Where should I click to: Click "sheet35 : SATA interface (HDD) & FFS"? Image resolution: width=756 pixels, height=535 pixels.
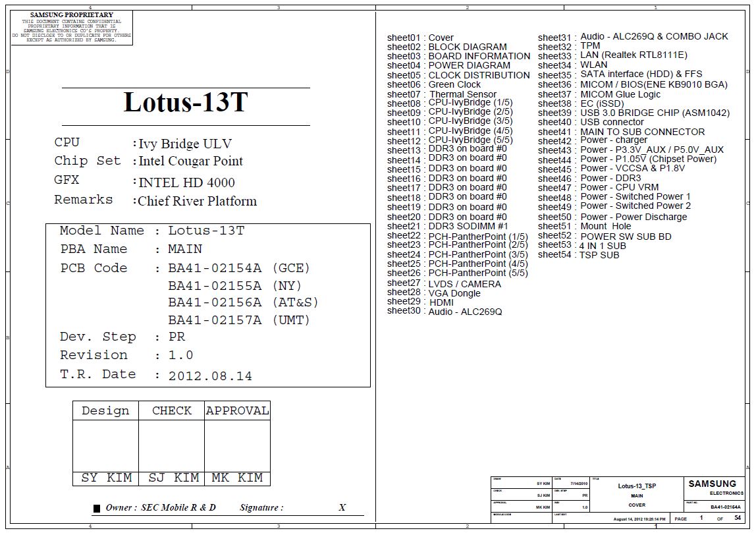tap(620, 74)
